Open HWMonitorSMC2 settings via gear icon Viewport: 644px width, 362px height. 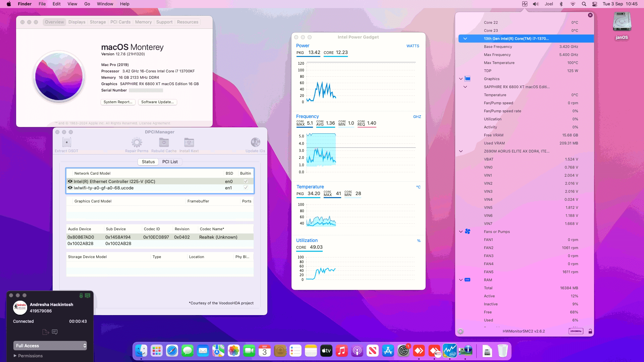click(461, 331)
